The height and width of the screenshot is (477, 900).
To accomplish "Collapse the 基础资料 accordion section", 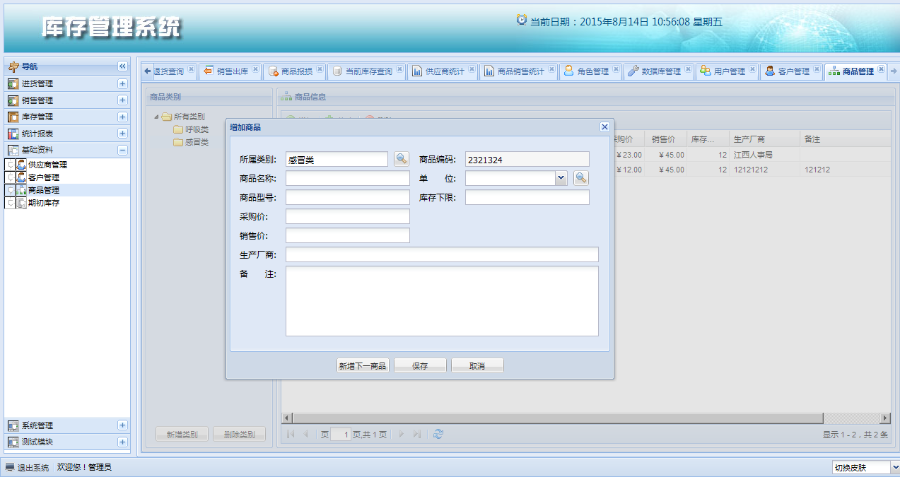I will 122,150.
